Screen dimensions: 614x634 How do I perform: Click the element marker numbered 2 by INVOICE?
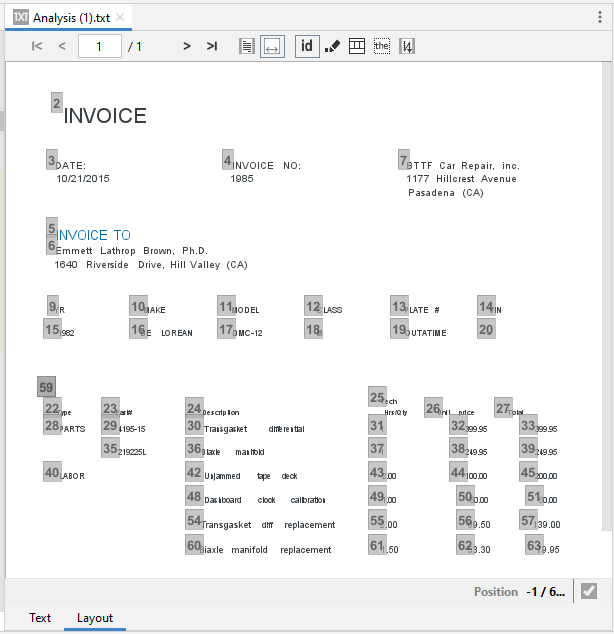click(57, 103)
